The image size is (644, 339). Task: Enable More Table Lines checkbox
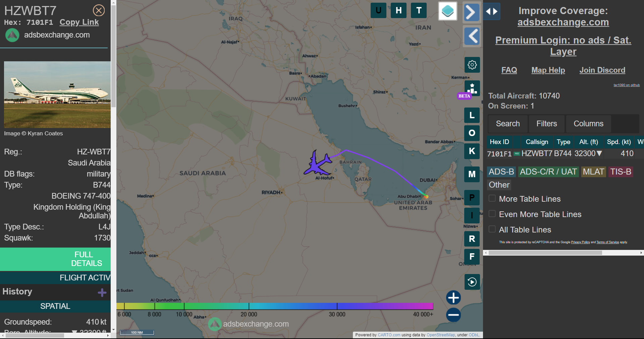click(492, 198)
